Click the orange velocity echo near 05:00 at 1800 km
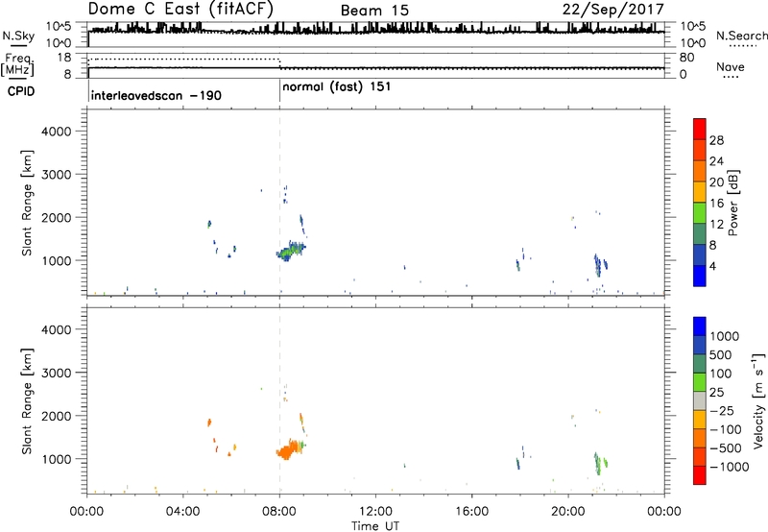768x532 pixels. pos(209,423)
